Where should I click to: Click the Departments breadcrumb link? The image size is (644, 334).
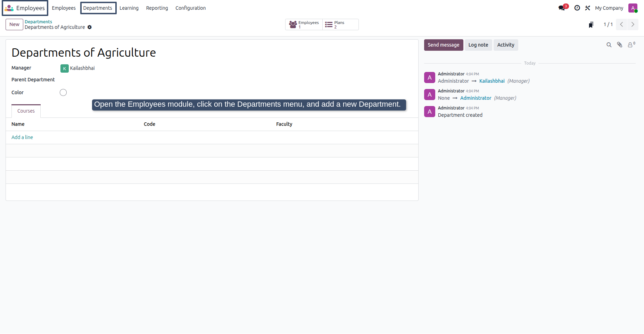(38, 22)
